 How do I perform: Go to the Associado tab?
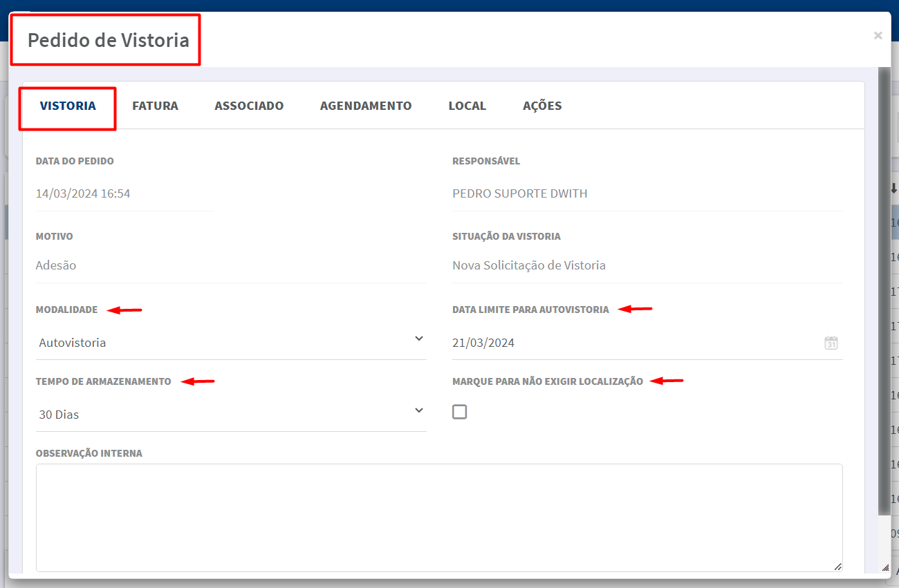tap(249, 106)
